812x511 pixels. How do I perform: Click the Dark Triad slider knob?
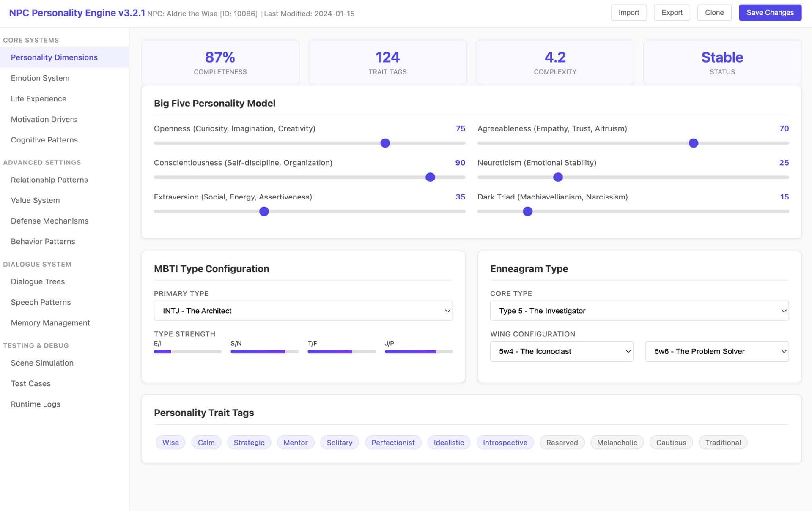(x=527, y=211)
